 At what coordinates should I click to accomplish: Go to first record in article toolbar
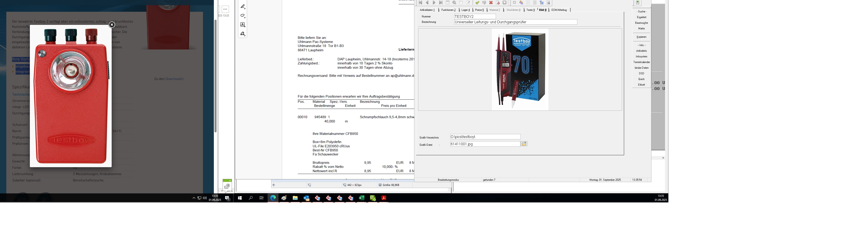[420, 3]
